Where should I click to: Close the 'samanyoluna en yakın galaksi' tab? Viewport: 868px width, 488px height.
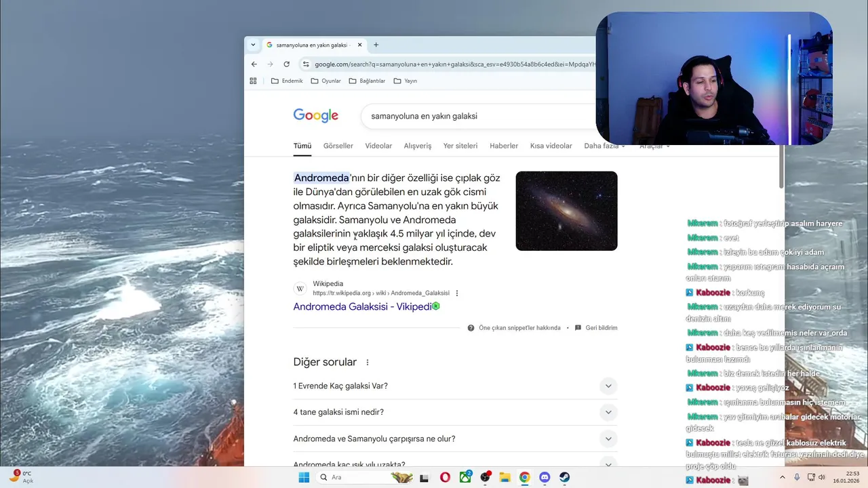click(x=358, y=45)
